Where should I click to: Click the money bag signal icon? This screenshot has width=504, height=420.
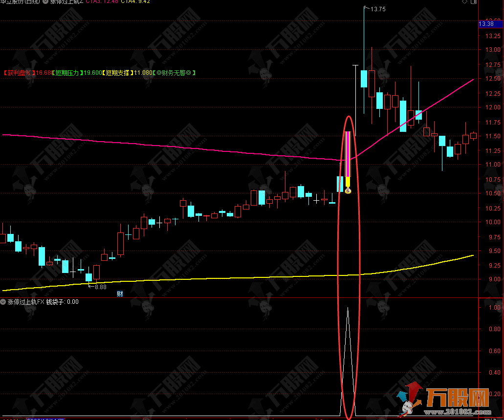coord(348,190)
